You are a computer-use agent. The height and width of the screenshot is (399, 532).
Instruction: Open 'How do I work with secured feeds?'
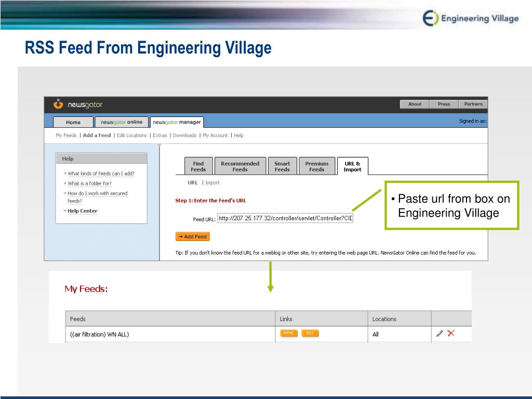97,197
